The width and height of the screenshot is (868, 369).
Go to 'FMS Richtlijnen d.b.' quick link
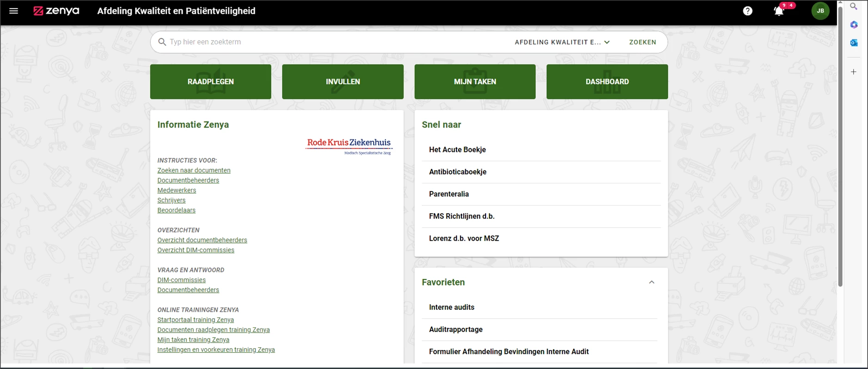541,216
